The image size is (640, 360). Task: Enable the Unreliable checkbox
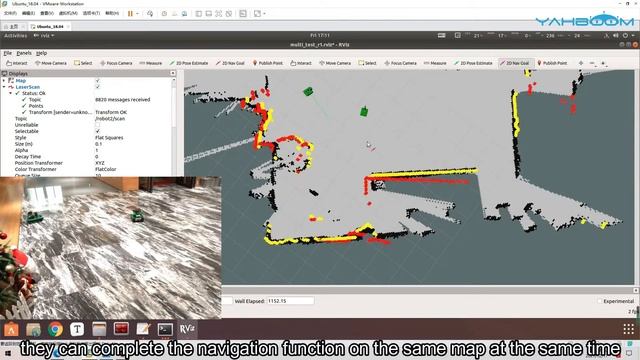tap(98, 125)
